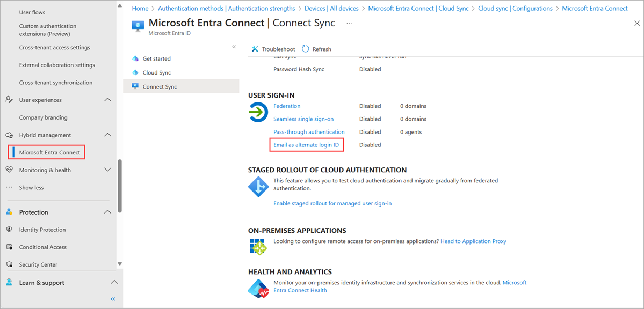Click Devices | All devices breadcrumb

coord(331,8)
